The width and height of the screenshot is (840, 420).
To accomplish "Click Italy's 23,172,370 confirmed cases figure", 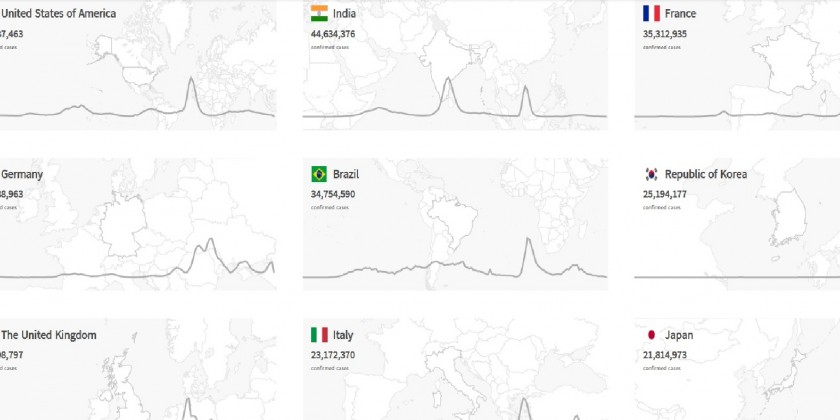I will pyautogui.click(x=333, y=355).
